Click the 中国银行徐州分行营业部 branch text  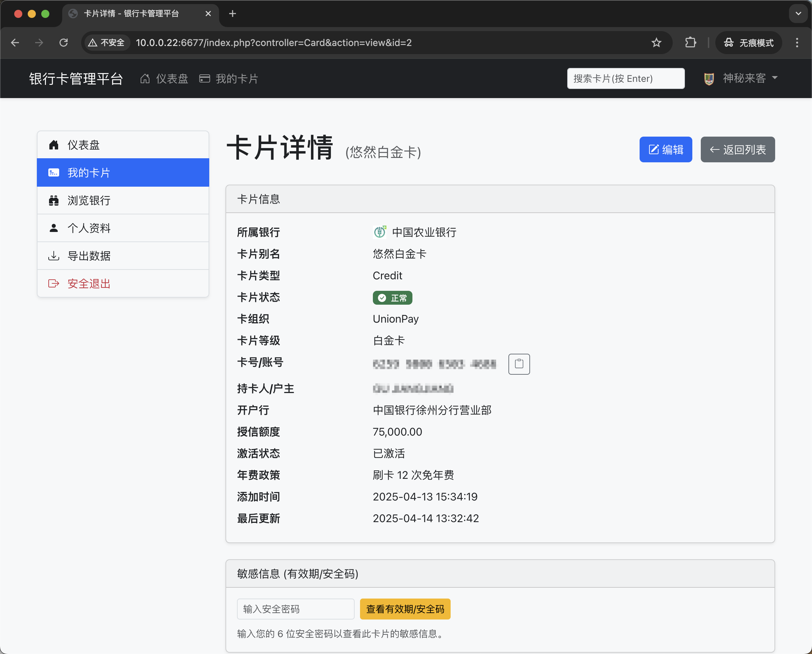point(432,410)
